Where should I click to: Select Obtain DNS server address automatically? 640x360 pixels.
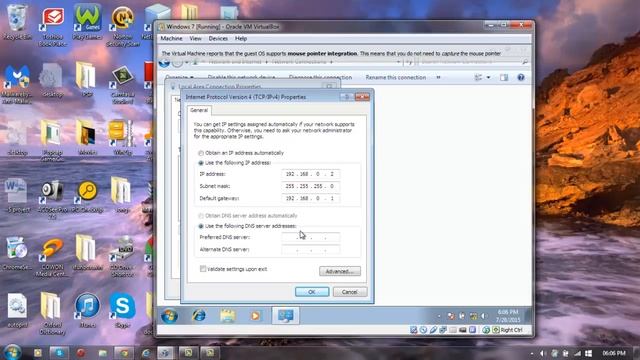(248, 216)
